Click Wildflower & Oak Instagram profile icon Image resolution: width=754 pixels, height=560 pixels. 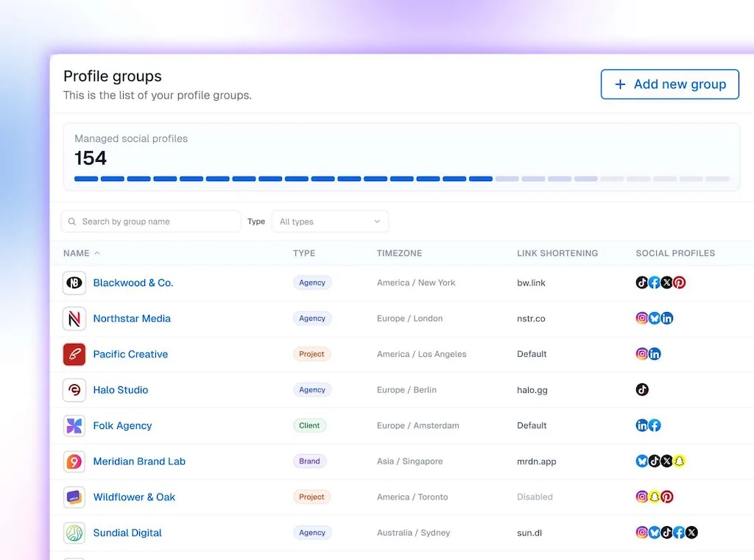tap(642, 497)
